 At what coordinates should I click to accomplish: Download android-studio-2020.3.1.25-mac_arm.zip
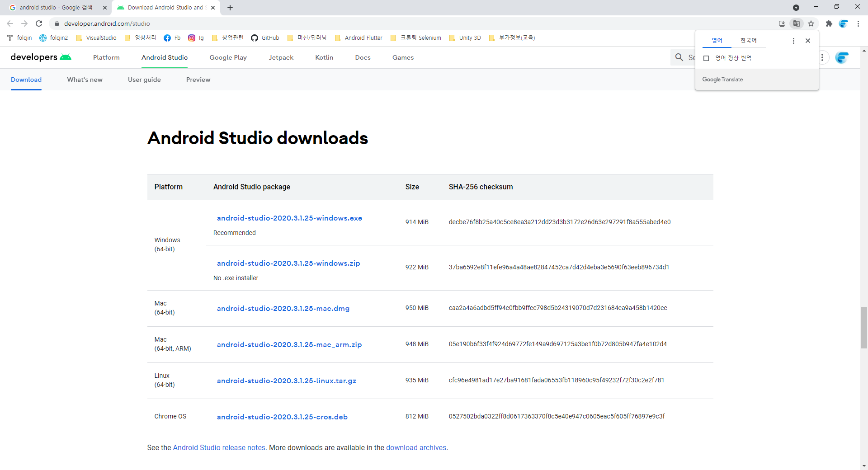[289, 345]
